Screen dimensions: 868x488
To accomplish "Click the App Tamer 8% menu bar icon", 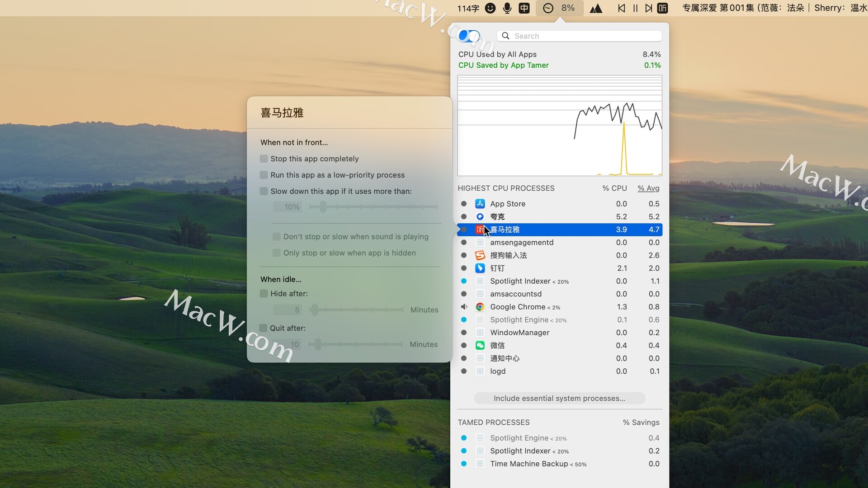I will (559, 8).
